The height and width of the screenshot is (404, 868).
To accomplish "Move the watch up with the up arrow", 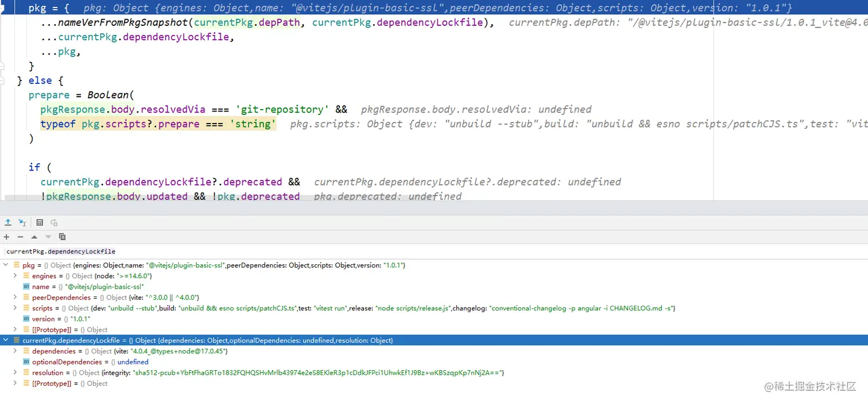I will (x=34, y=237).
